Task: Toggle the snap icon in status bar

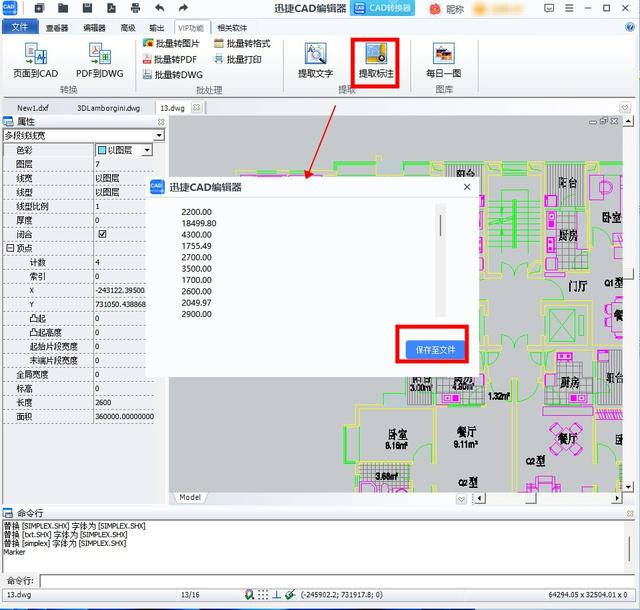Action: (x=249, y=595)
